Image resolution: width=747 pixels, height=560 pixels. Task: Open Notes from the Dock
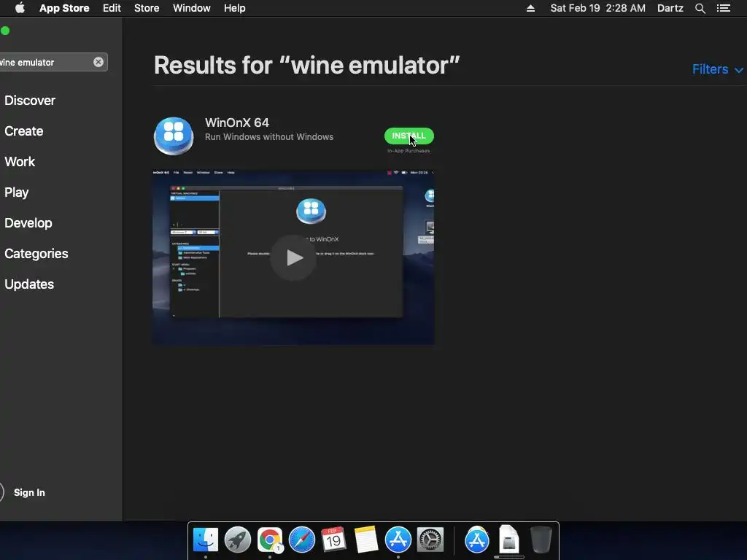point(366,540)
